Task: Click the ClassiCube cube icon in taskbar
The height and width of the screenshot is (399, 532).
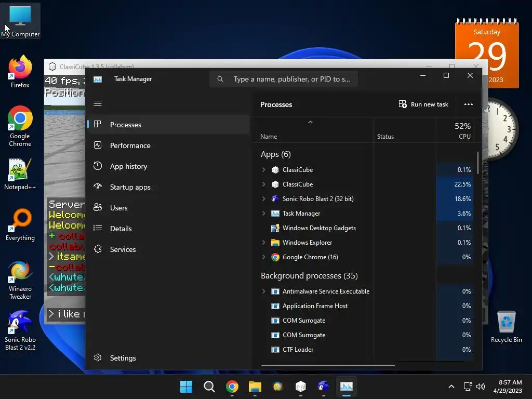Action: 301,387
